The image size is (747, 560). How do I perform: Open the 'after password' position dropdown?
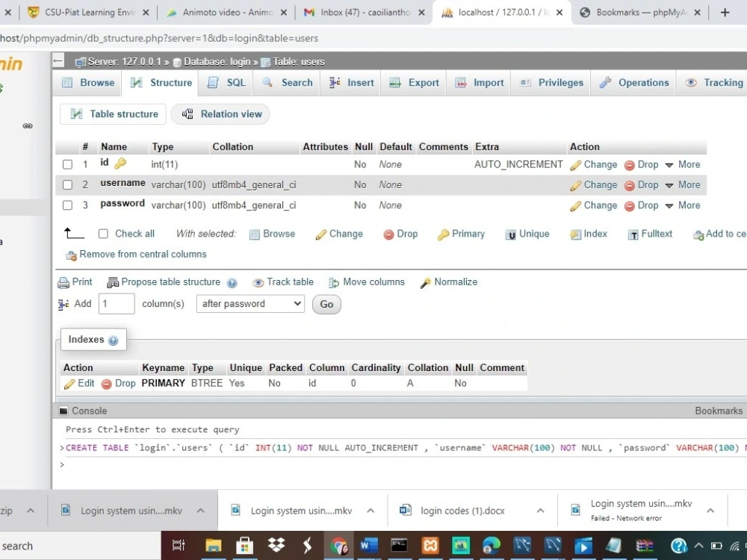coord(250,304)
